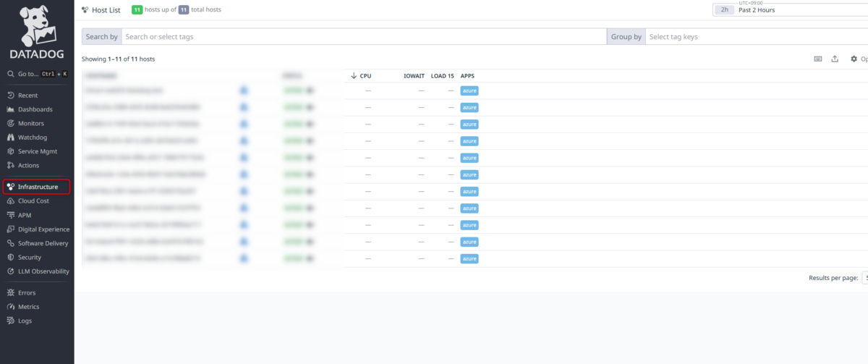Open the Go to... quick search

point(37,74)
